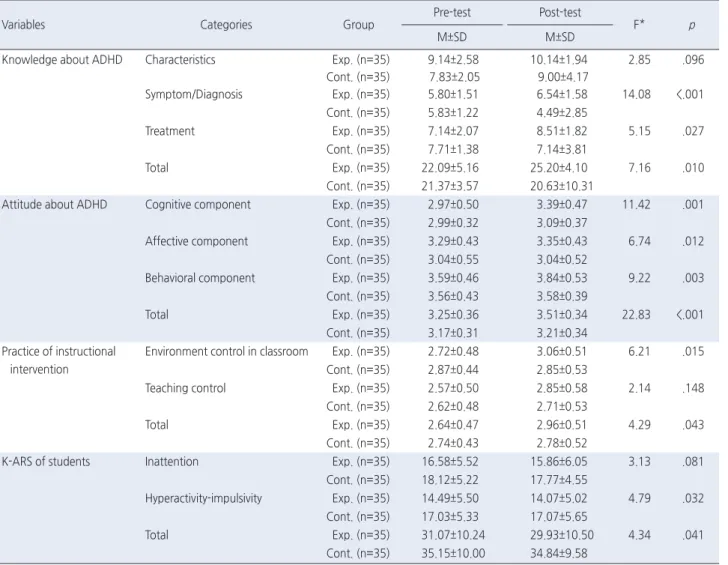Select pre-test value 7.14±2.07
The image size is (728, 565).
point(453,131)
